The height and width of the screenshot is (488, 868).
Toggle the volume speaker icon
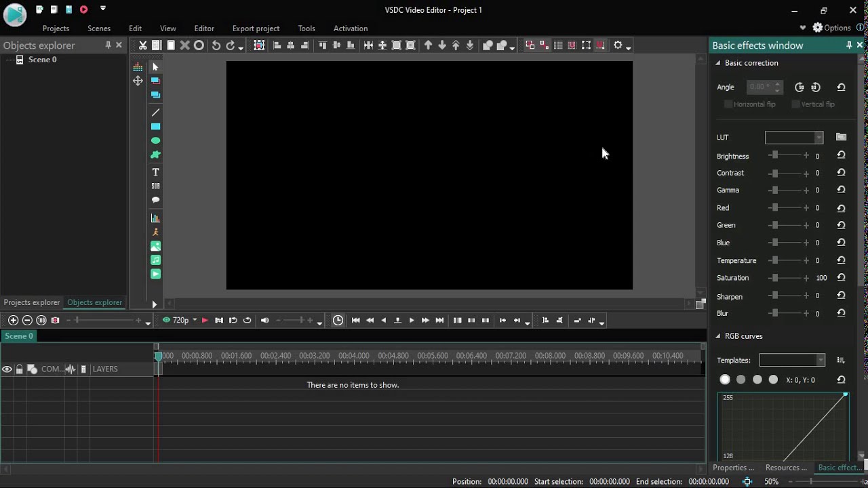tap(265, 321)
